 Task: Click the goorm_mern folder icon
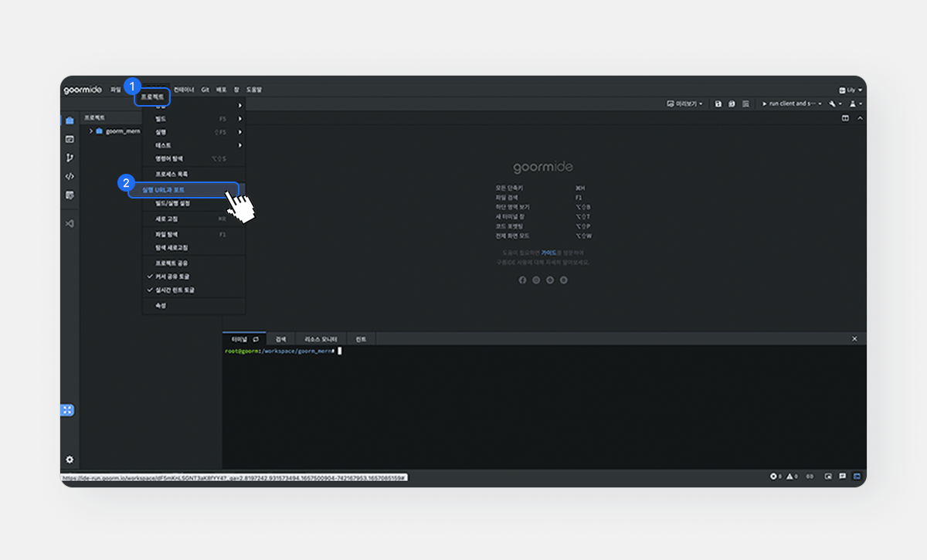click(99, 131)
